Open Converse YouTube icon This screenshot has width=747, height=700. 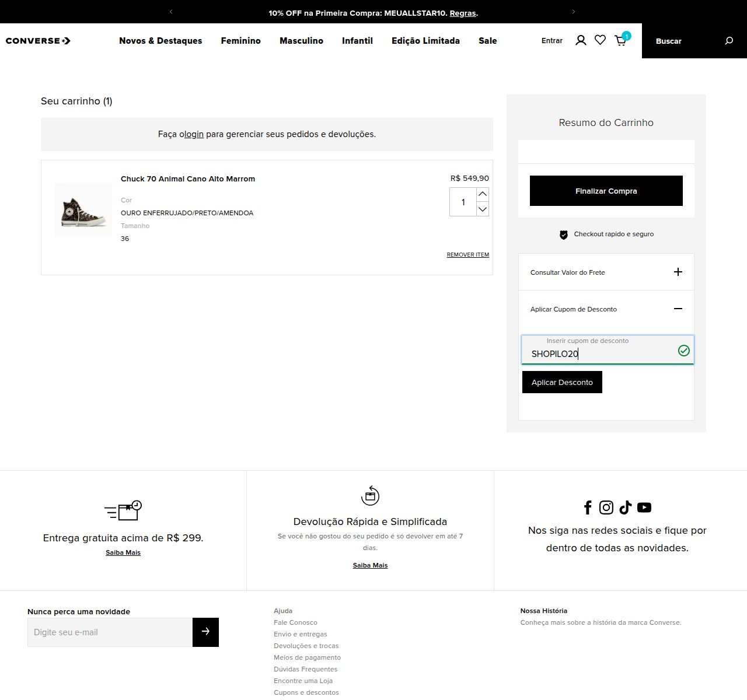(644, 508)
